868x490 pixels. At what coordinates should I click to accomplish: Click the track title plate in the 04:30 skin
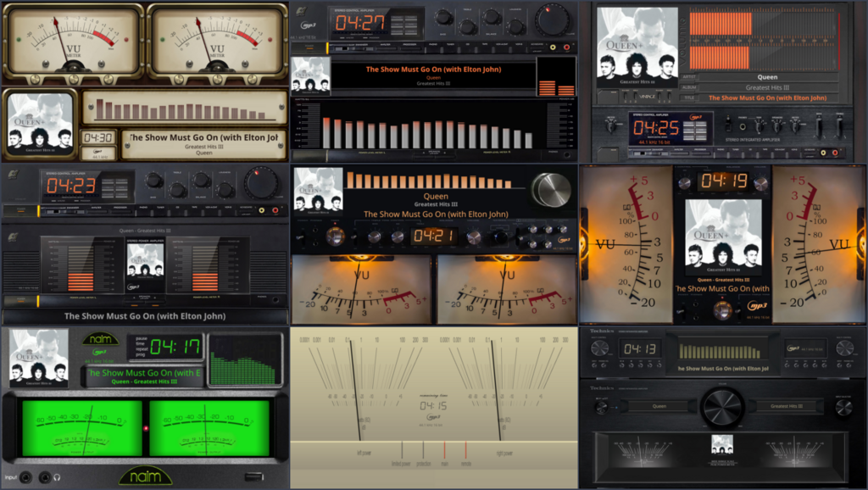coord(203,144)
